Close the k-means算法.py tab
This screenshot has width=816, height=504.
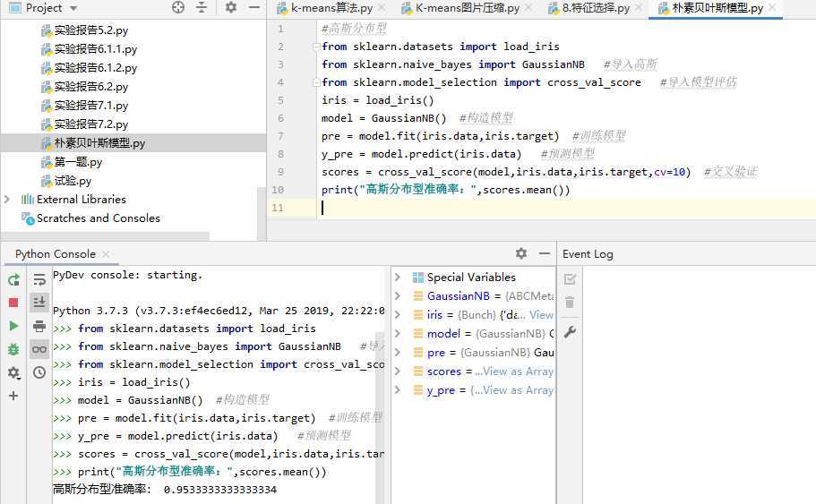382,8
